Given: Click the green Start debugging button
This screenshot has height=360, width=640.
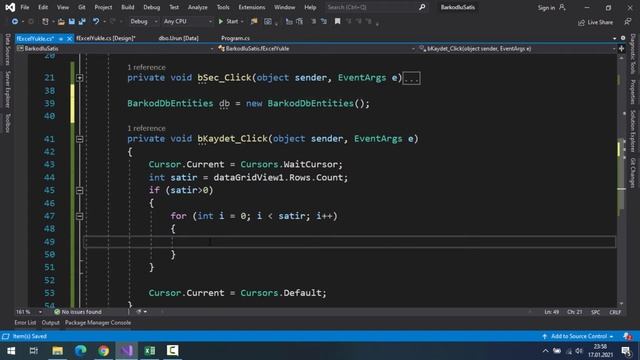Looking at the screenshot, I should pyautogui.click(x=228, y=21).
